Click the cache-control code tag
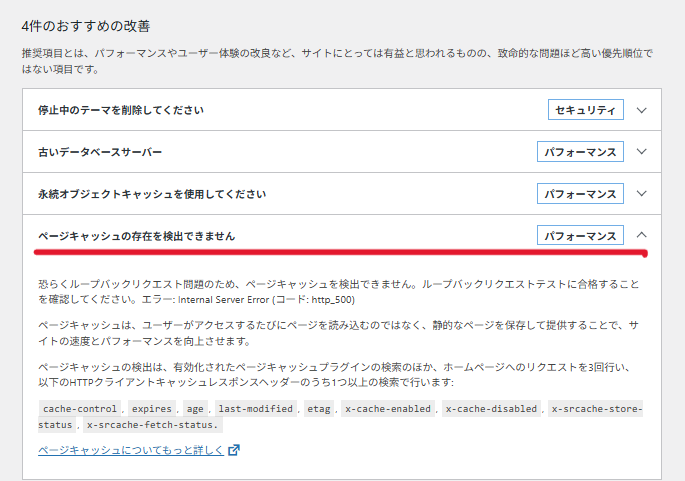The image size is (685, 481). pyautogui.click(x=80, y=409)
